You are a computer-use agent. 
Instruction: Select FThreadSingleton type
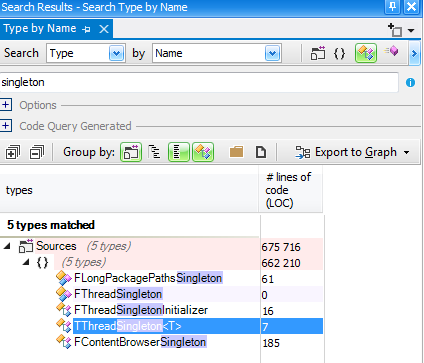pos(118,294)
